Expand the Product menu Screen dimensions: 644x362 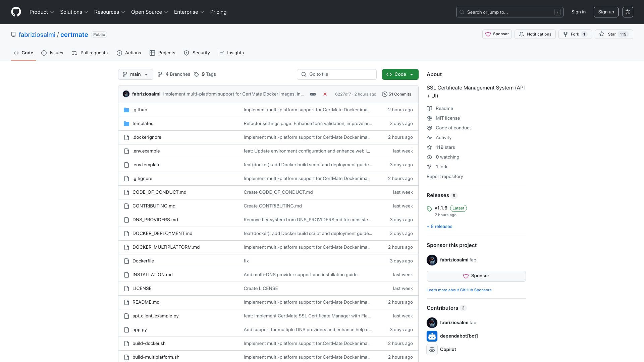pyautogui.click(x=42, y=12)
